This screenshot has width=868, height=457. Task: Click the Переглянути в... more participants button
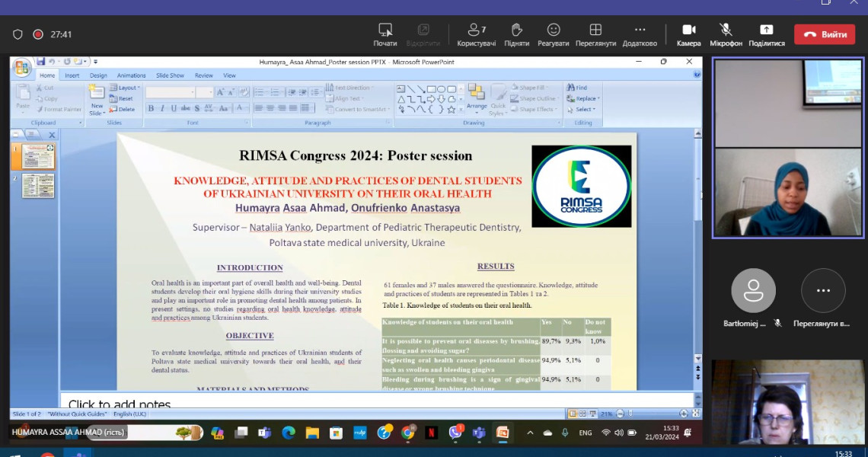(x=823, y=291)
